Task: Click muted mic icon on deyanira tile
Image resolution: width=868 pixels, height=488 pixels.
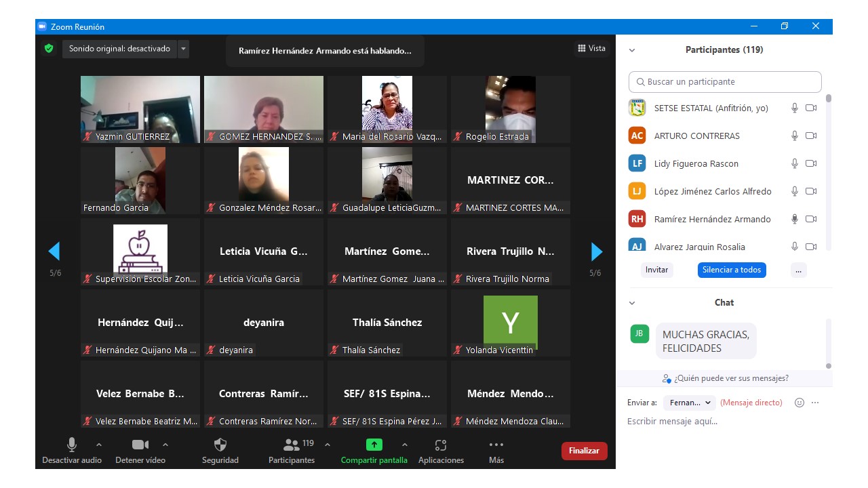Action: point(211,350)
